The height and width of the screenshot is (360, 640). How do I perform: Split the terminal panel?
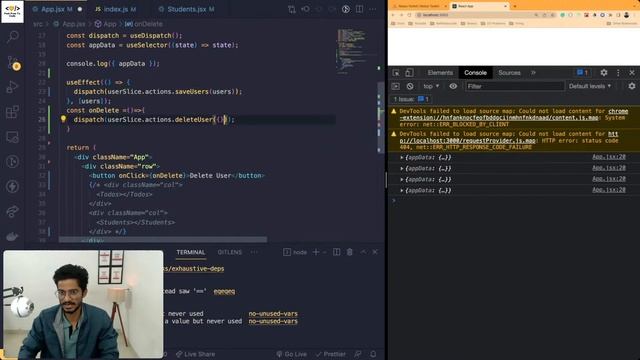(x=336, y=252)
